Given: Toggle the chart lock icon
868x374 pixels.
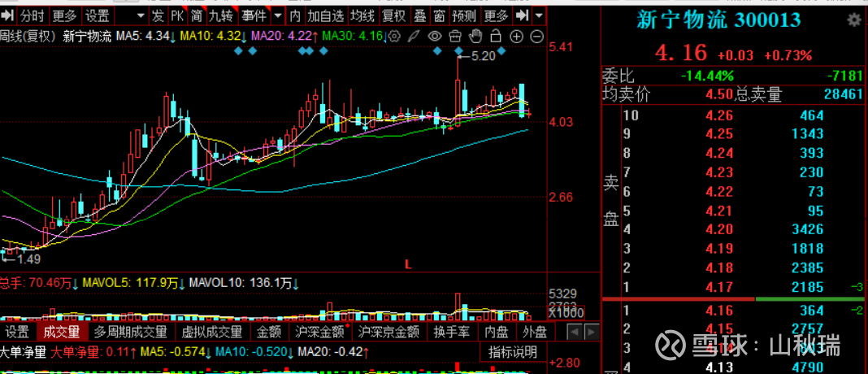Looking at the screenshot, I should [x=496, y=37].
